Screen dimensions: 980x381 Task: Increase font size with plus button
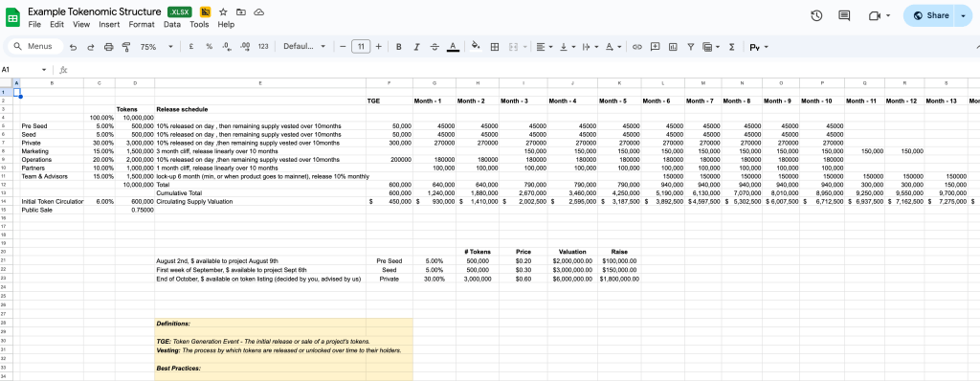coord(379,46)
